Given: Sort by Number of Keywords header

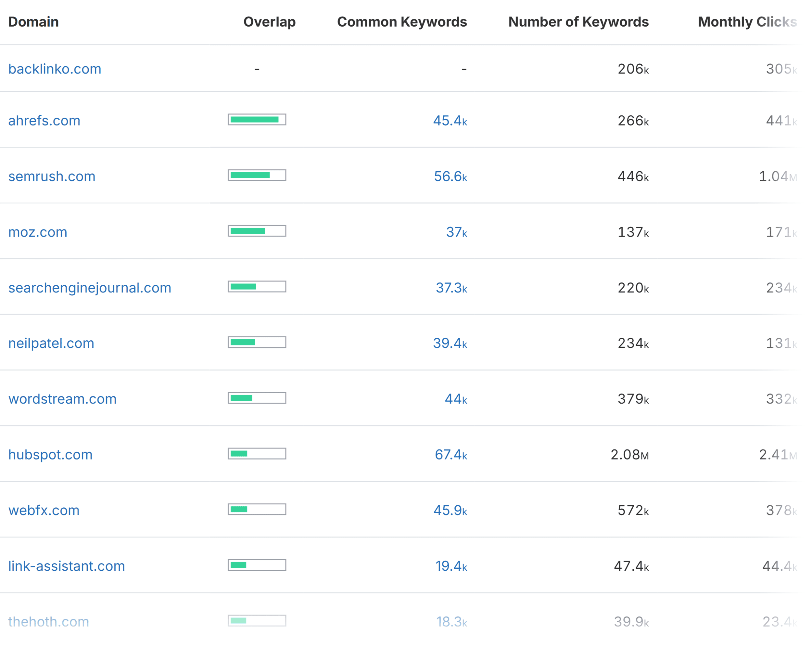Looking at the screenshot, I should [578, 22].
